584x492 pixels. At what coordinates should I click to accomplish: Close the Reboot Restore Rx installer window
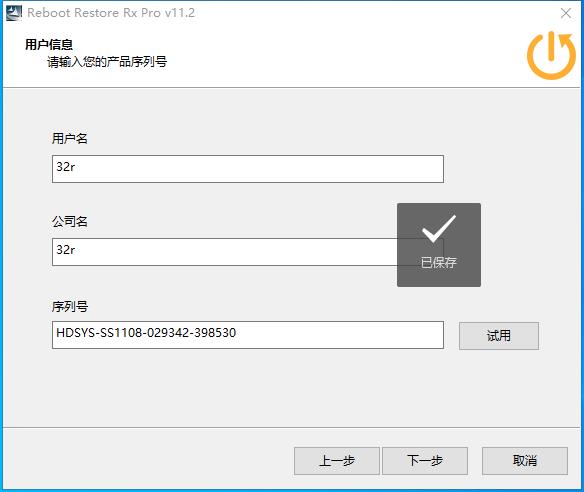pyautogui.click(x=566, y=13)
